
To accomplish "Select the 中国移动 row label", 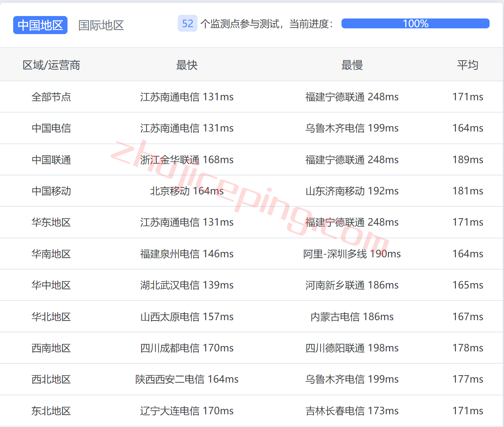I will tap(51, 191).
